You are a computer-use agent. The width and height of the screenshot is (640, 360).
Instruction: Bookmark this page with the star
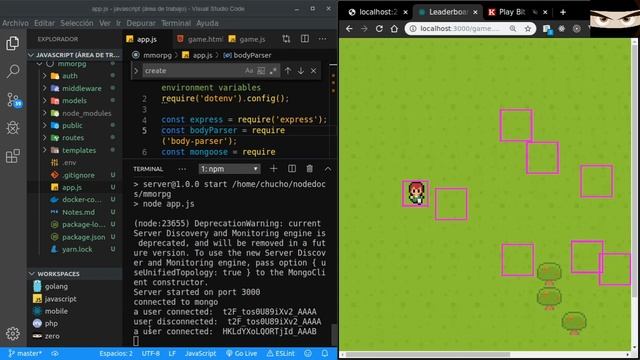(x=528, y=29)
